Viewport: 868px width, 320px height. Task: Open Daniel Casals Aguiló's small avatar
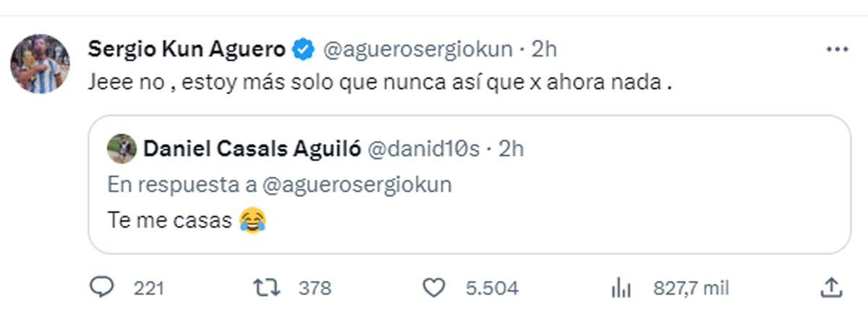(x=122, y=148)
